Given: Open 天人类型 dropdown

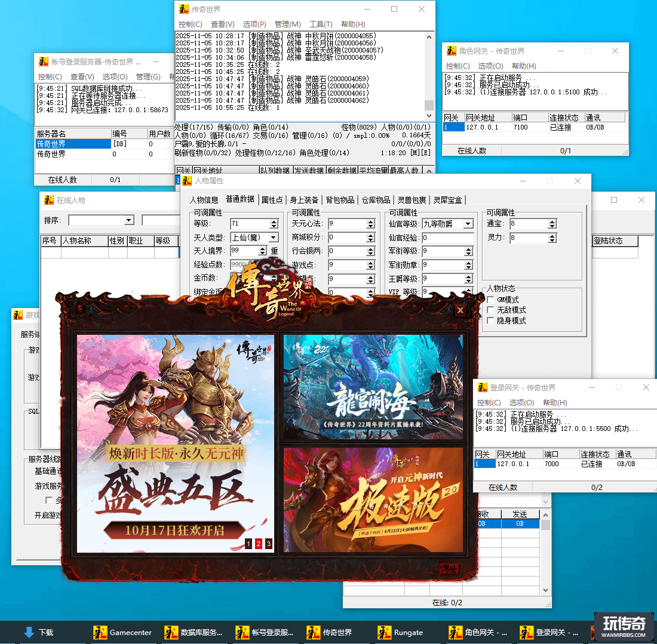Looking at the screenshot, I should 273,238.
